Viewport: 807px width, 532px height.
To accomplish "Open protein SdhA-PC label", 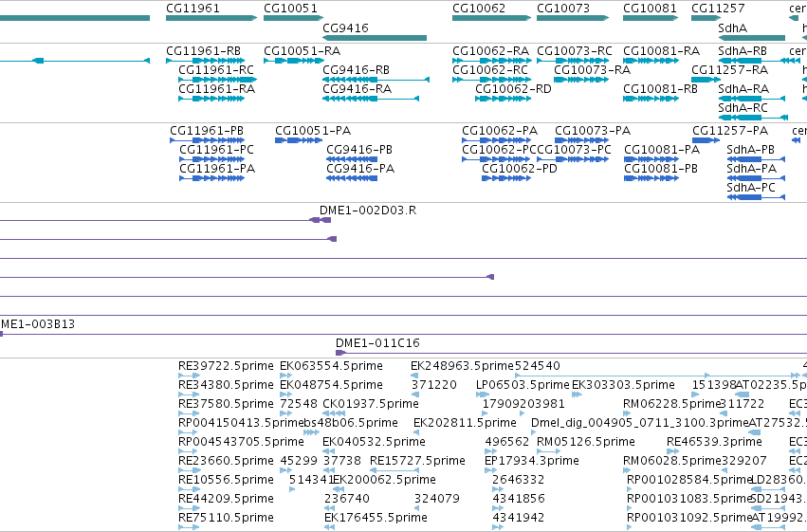I will (x=751, y=188).
